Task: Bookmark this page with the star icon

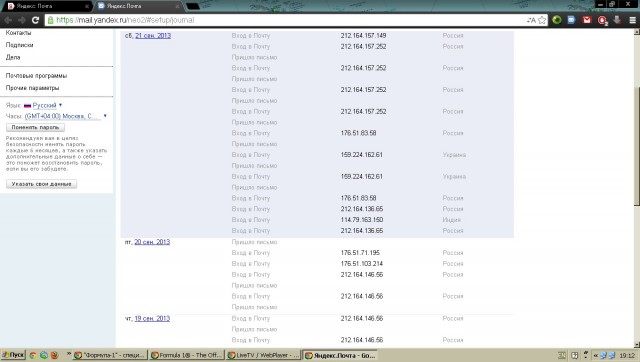Action: pos(542,20)
